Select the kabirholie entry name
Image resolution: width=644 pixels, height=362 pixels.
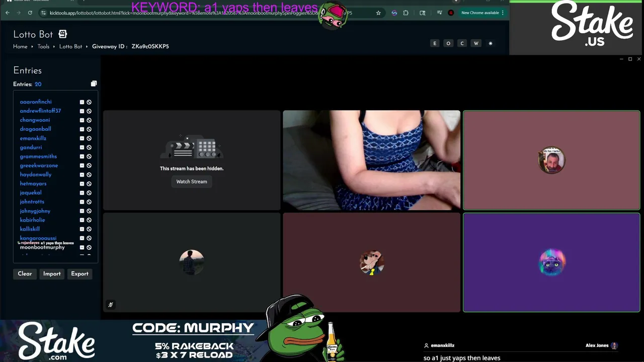pyautogui.click(x=33, y=220)
